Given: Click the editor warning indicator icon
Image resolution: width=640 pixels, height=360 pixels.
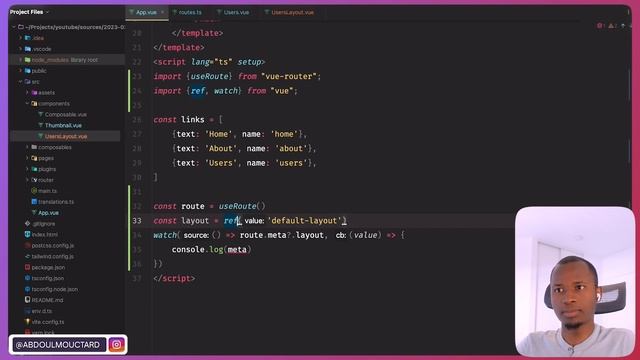Looking at the screenshot, I should [x=611, y=26].
